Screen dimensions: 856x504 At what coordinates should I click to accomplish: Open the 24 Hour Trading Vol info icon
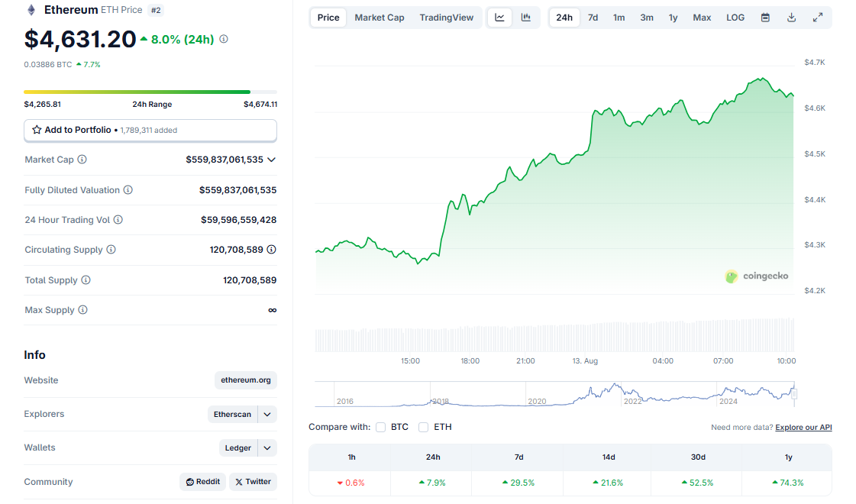point(118,219)
